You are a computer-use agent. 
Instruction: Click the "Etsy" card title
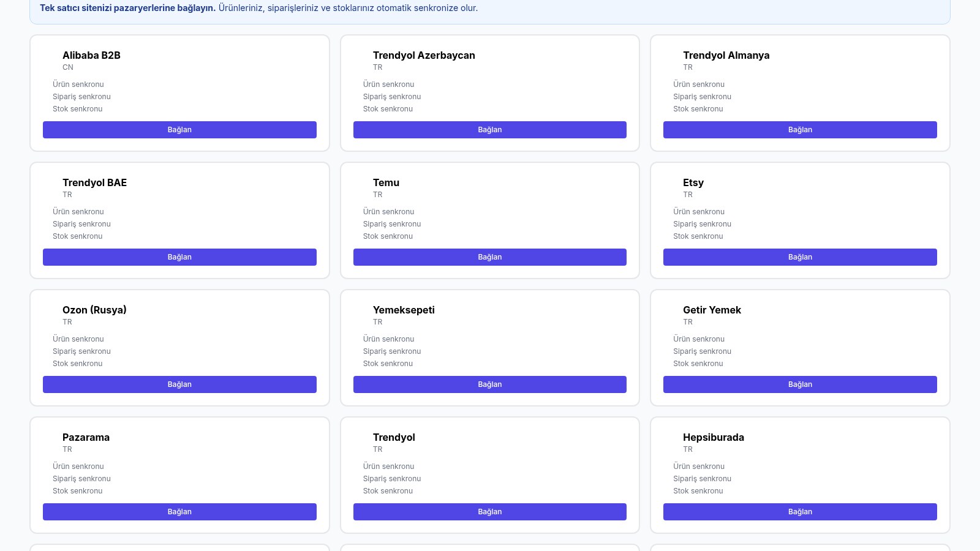693,182
